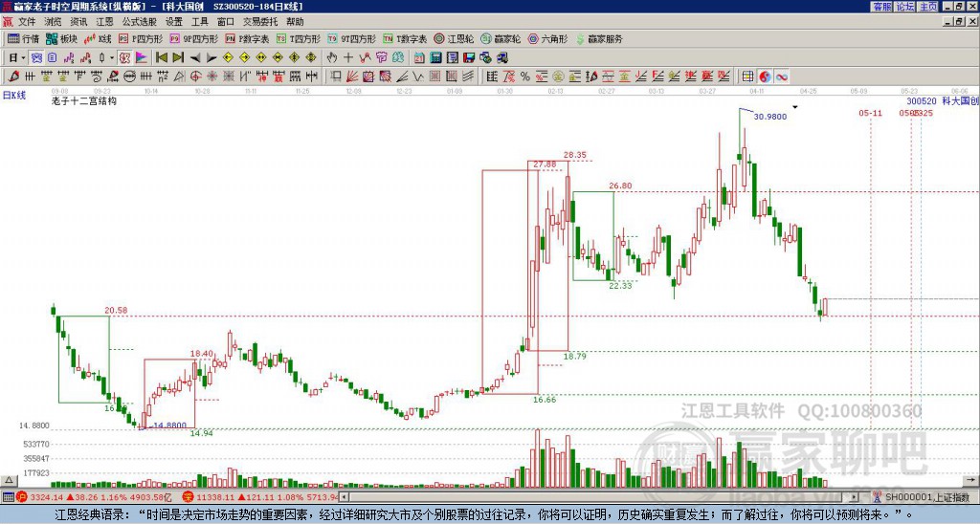Select the hand pan tool
Image resolution: width=980 pixels, height=524 pixels.
pyautogui.click(x=331, y=58)
